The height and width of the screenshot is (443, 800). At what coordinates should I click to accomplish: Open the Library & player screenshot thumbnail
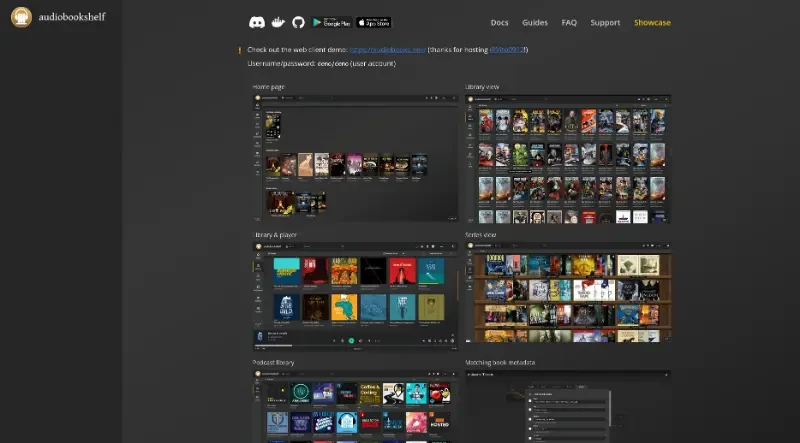(356, 297)
